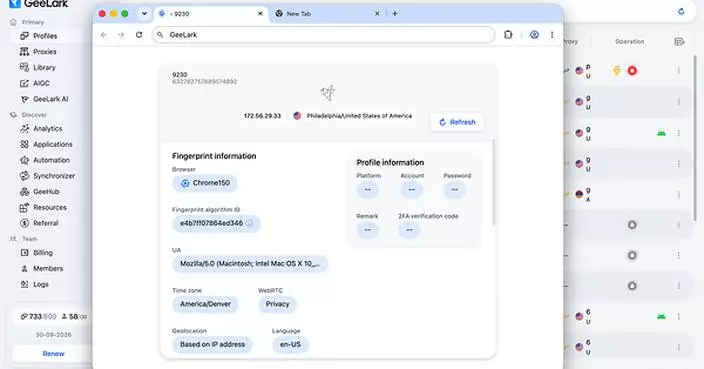Open Proxies in sidebar

point(44,52)
